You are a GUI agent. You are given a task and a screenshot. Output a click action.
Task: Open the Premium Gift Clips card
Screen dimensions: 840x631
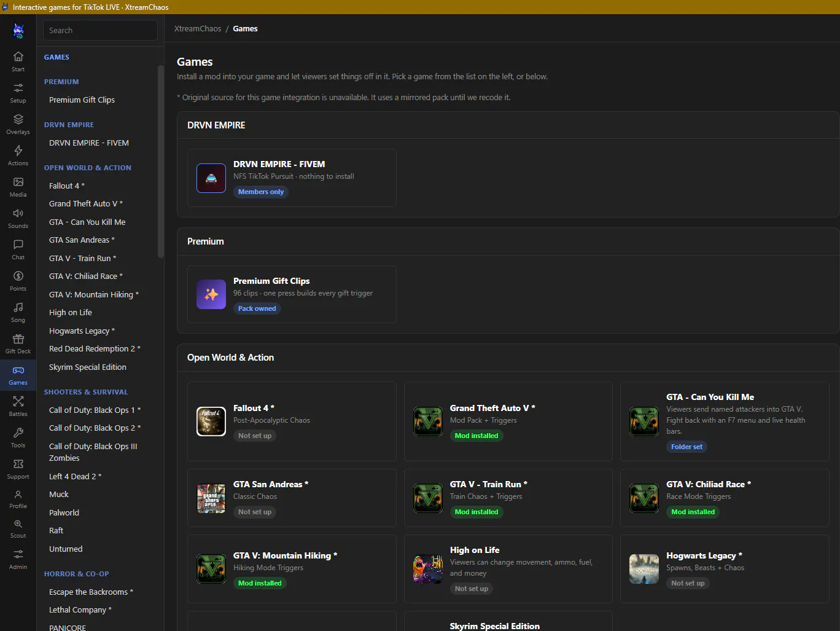coord(292,294)
